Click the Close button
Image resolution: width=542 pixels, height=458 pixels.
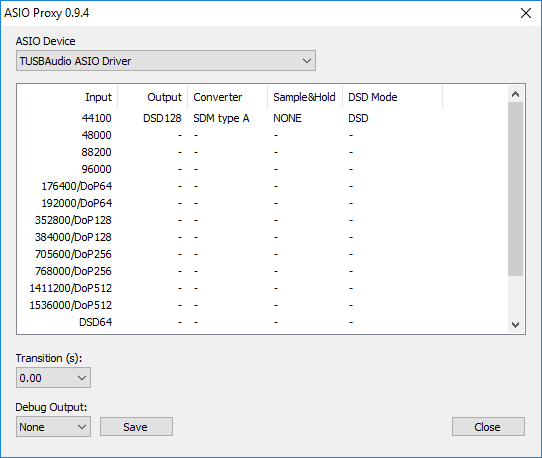pyautogui.click(x=488, y=427)
